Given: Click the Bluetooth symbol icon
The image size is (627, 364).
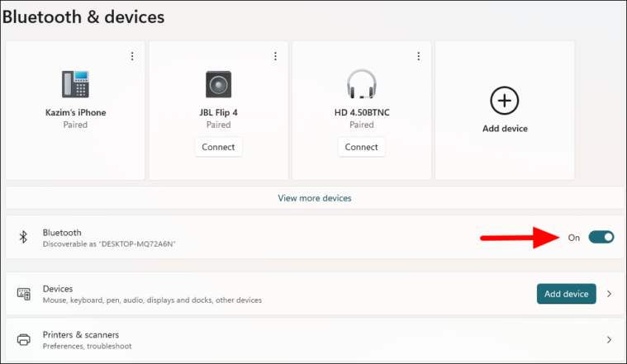Looking at the screenshot, I should (23, 237).
